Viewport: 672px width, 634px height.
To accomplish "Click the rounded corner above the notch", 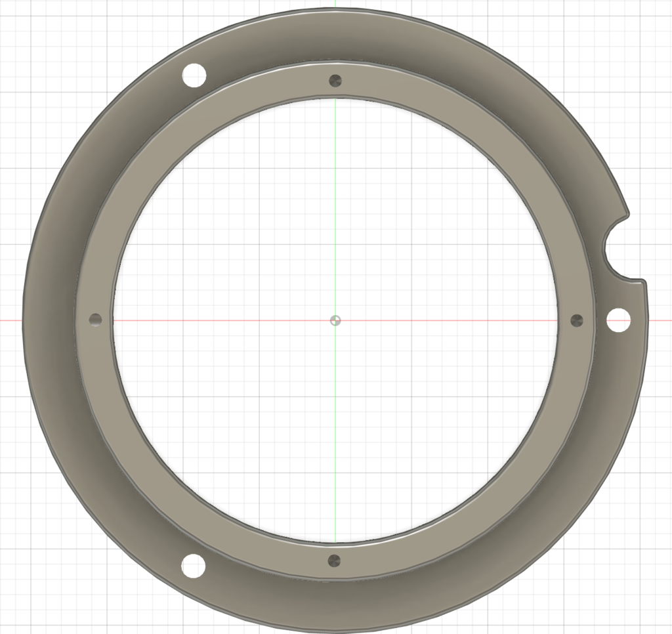I will [627, 214].
